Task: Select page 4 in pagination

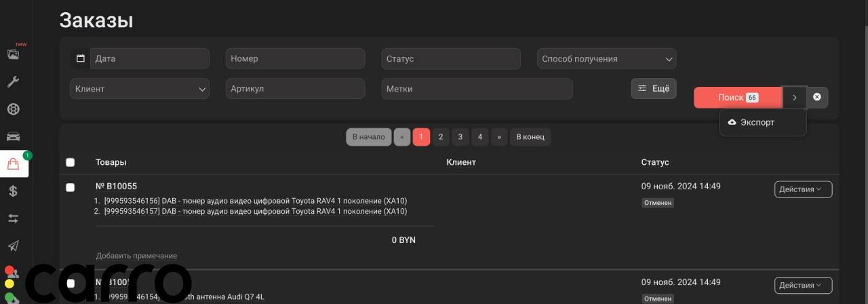Action: pyautogui.click(x=480, y=136)
